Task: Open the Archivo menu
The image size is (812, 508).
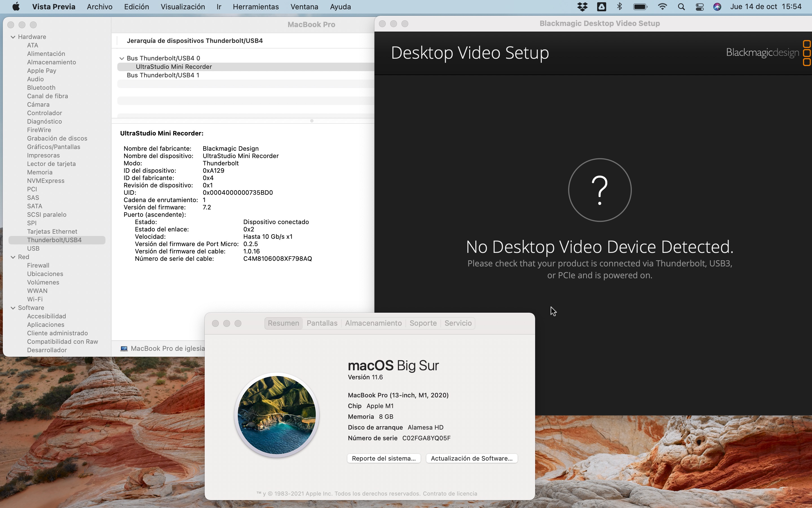Action: click(100, 7)
